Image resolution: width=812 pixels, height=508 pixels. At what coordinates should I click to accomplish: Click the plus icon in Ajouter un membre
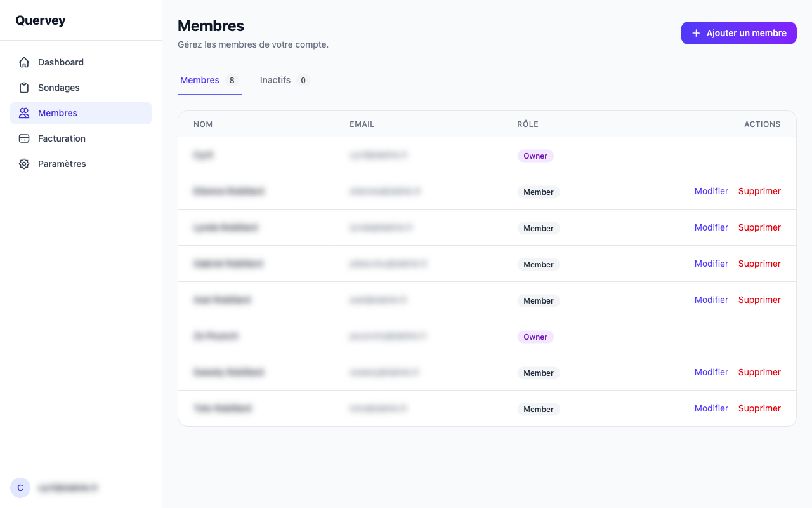click(x=696, y=33)
